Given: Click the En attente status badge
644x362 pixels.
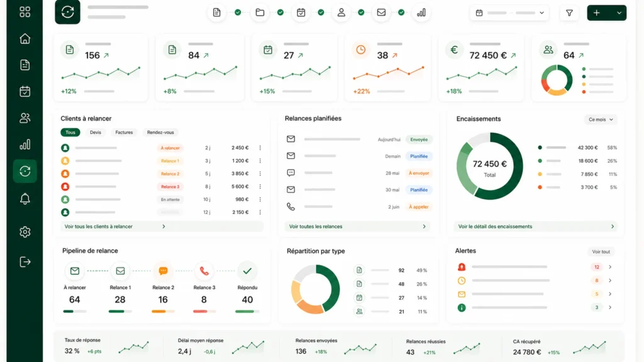Looking at the screenshot, I should [170, 199].
